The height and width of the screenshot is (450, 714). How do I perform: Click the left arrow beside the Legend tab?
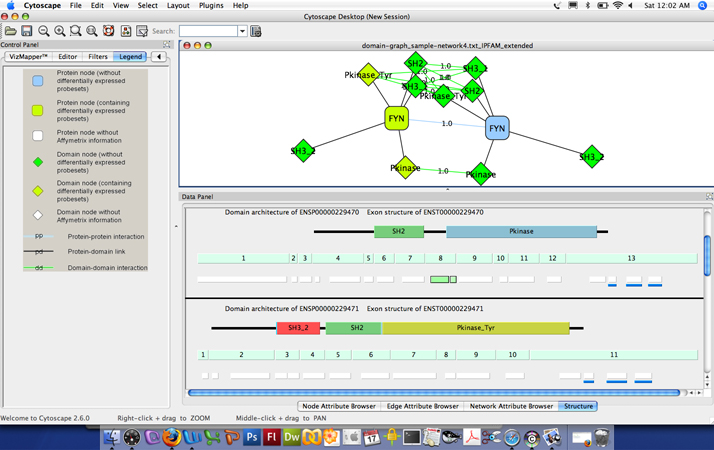point(159,57)
